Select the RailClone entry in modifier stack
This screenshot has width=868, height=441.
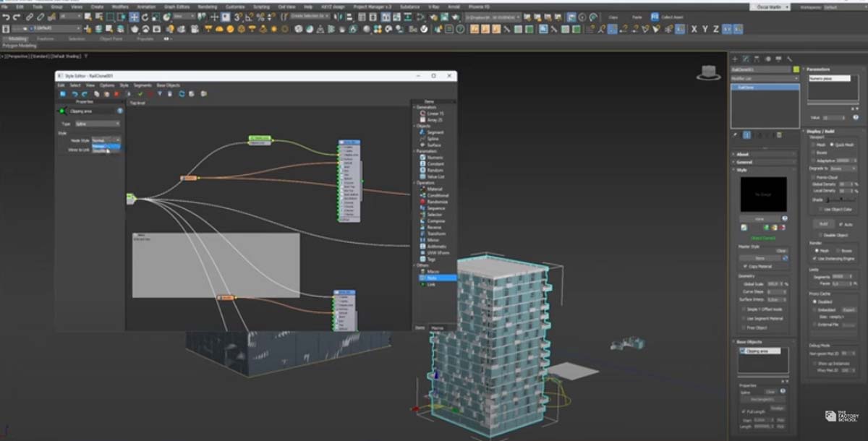765,87
